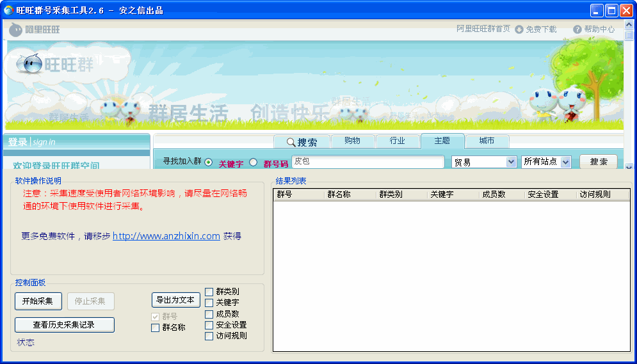
Task: Click the app icon in title bar
Action: pyautogui.click(x=9, y=10)
